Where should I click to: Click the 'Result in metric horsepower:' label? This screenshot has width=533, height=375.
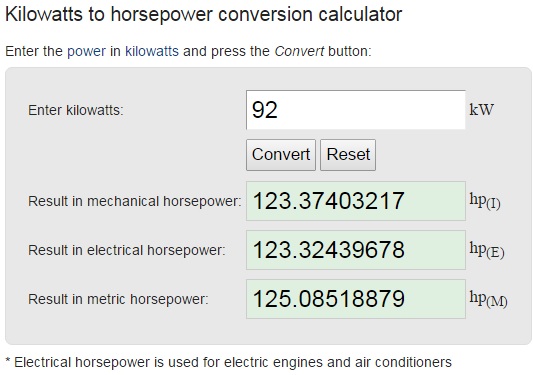(x=118, y=299)
